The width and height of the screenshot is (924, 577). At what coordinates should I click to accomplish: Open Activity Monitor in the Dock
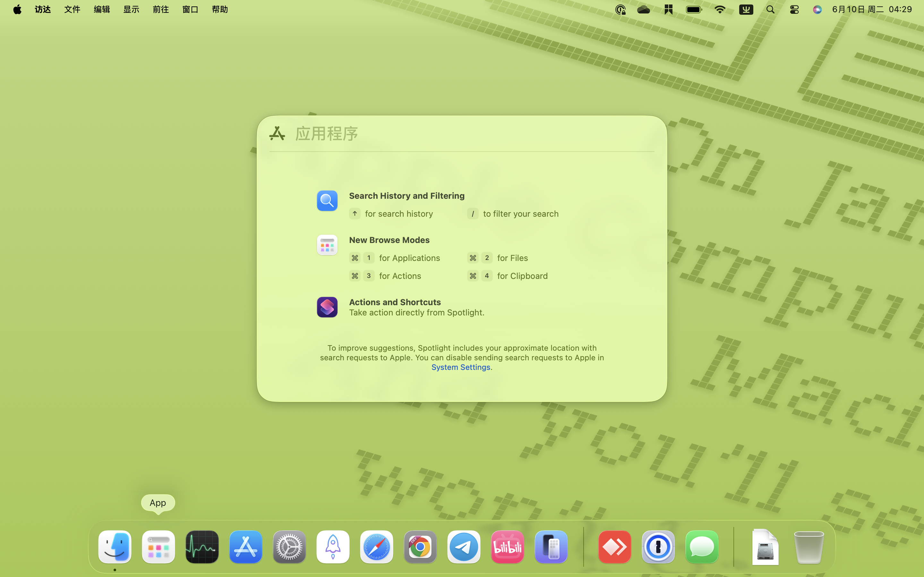[x=201, y=547]
